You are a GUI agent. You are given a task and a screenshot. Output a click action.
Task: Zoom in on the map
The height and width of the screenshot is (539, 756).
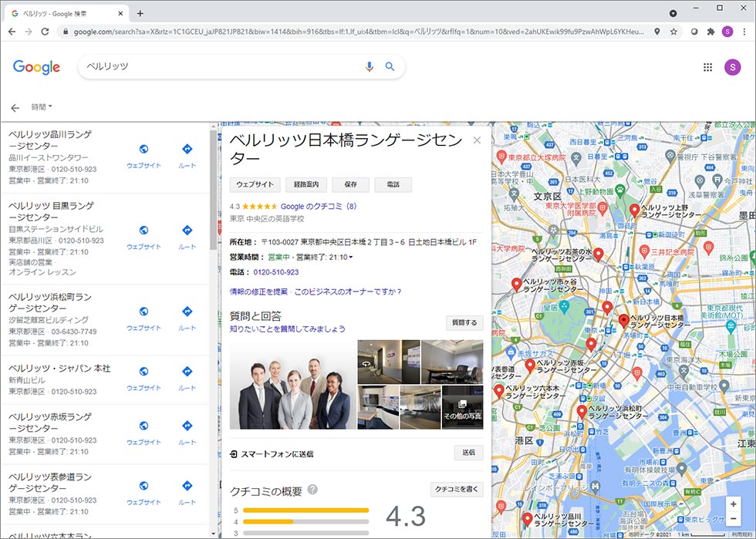click(733, 504)
